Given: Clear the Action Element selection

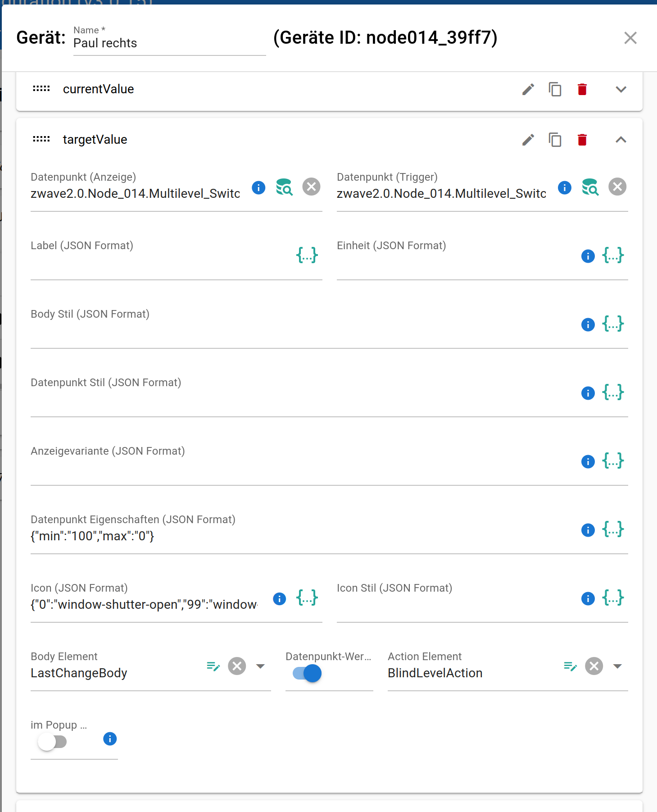Looking at the screenshot, I should 594,666.
